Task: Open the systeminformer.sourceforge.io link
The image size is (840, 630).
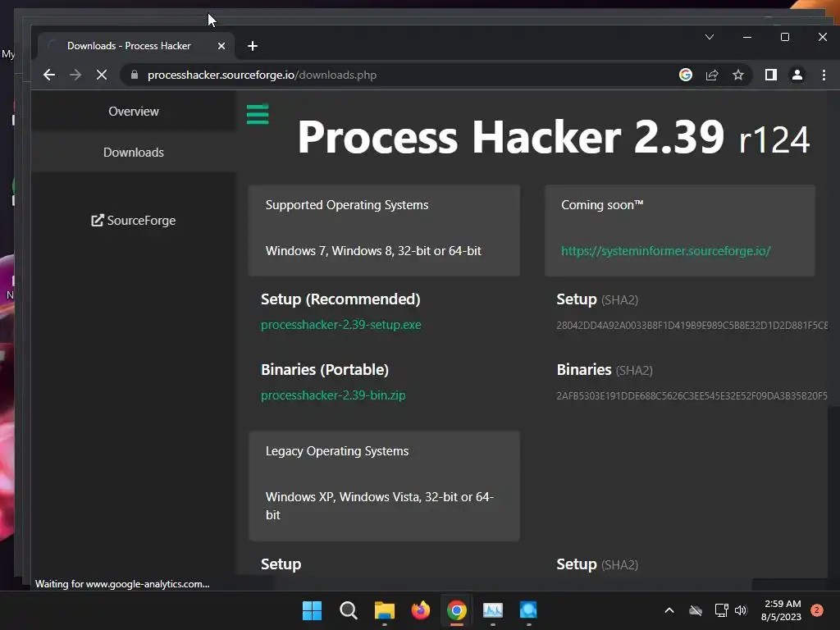Action: click(x=665, y=251)
